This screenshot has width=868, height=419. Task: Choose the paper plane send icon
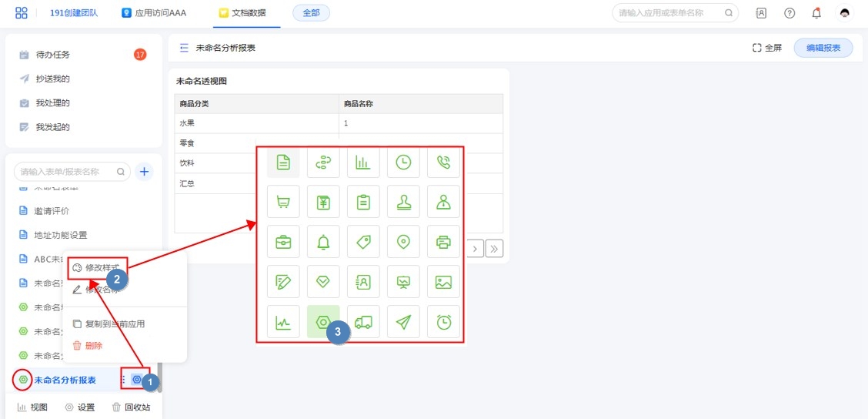[403, 322]
